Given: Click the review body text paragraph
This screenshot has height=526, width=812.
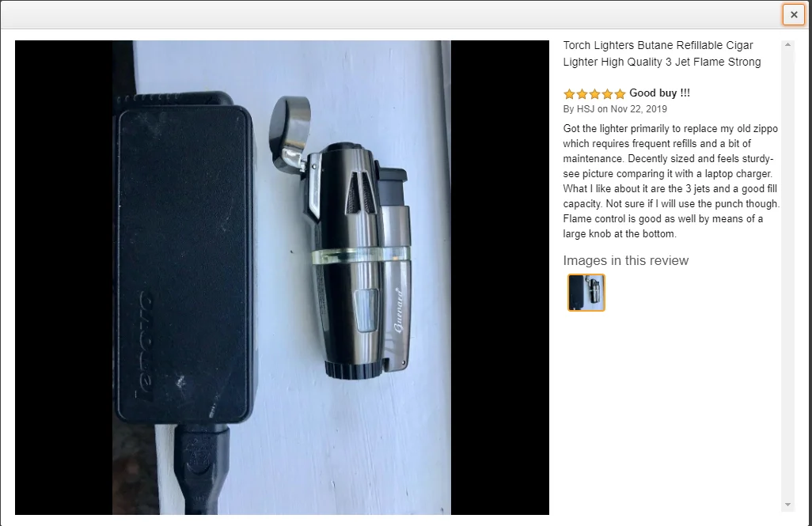Looking at the screenshot, I should pyautogui.click(x=671, y=181).
